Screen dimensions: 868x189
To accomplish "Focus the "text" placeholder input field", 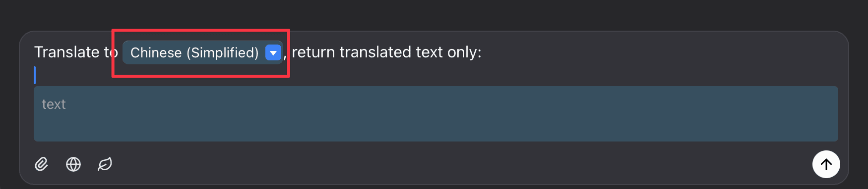I will pyautogui.click(x=435, y=114).
